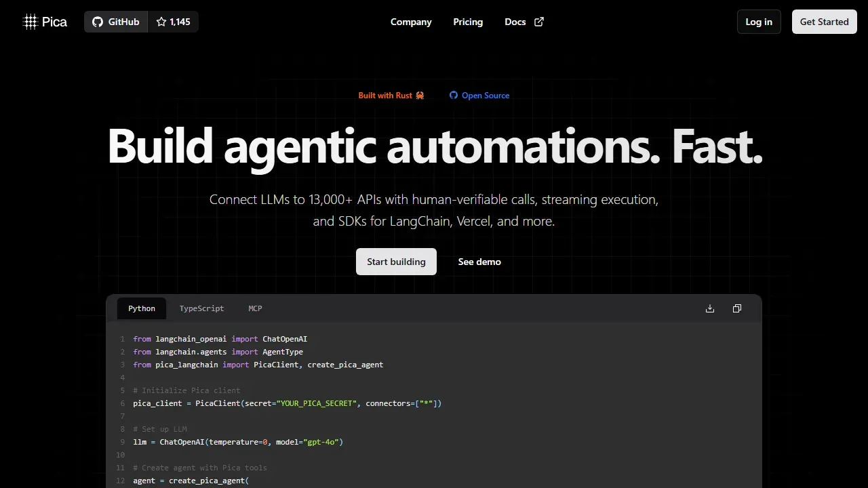Switch to the MCP tab
Image resolution: width=868 pixels, height=488 pixels.
tap(255, 308)
